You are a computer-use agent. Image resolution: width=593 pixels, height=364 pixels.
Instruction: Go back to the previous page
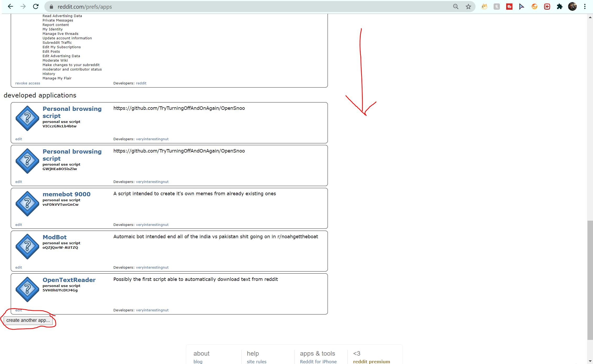[10, 7]
